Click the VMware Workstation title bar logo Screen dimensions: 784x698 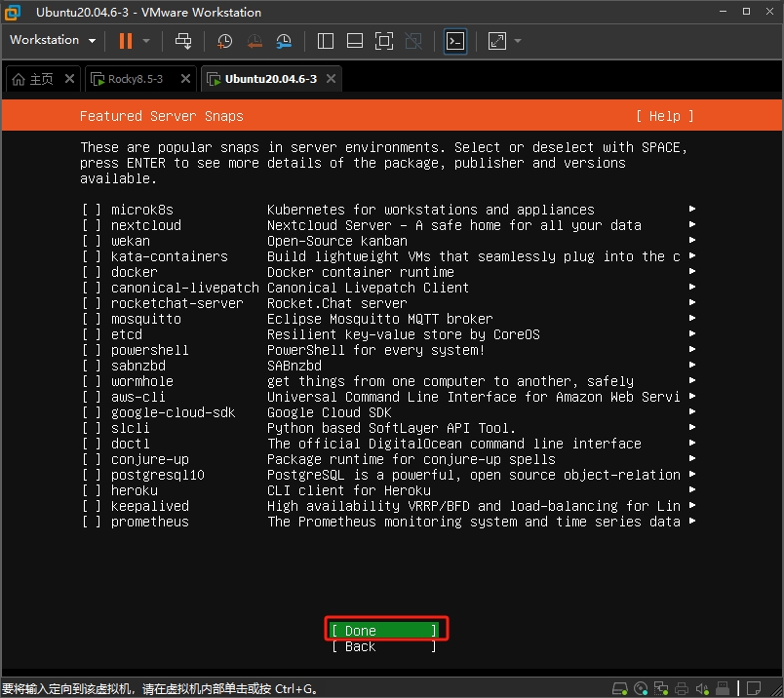[13, 13]
